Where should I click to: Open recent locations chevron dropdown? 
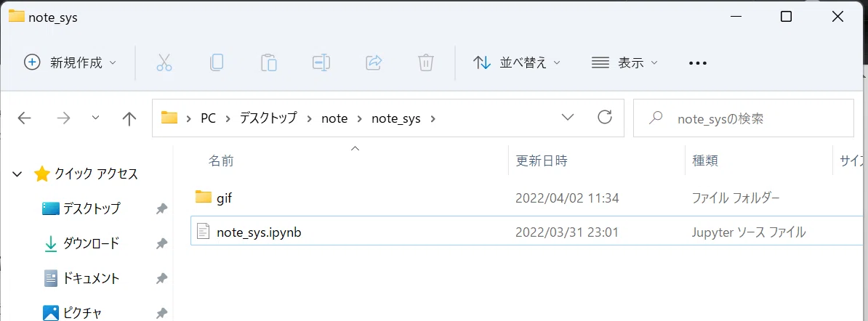click(95, 118)
